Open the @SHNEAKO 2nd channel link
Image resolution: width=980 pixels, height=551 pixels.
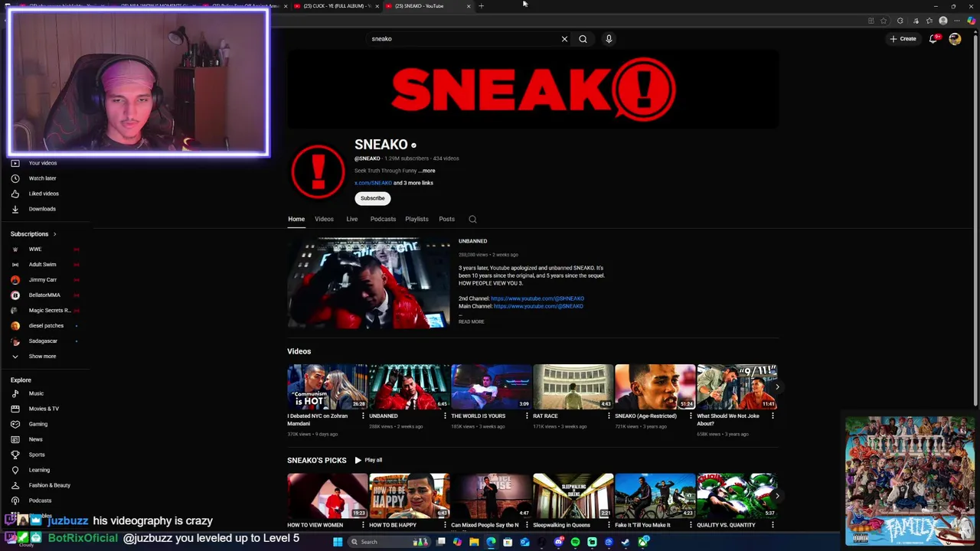[537, 298]
